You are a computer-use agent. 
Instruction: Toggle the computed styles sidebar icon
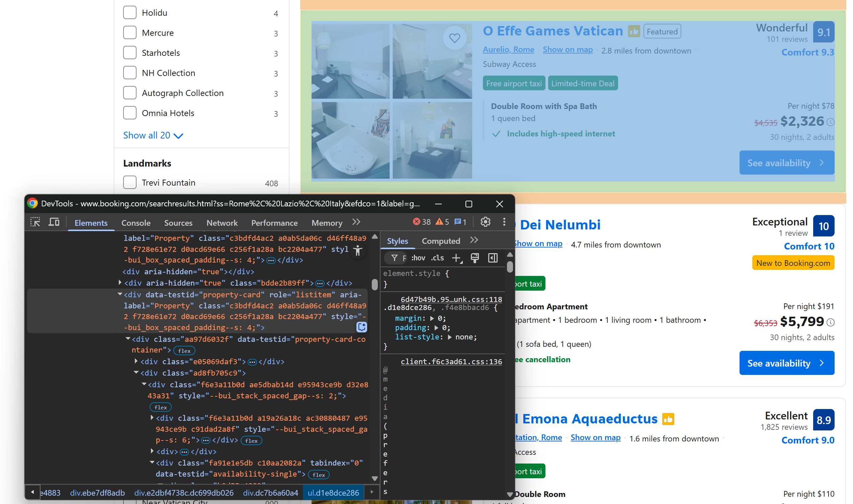[x=493, y=258]
